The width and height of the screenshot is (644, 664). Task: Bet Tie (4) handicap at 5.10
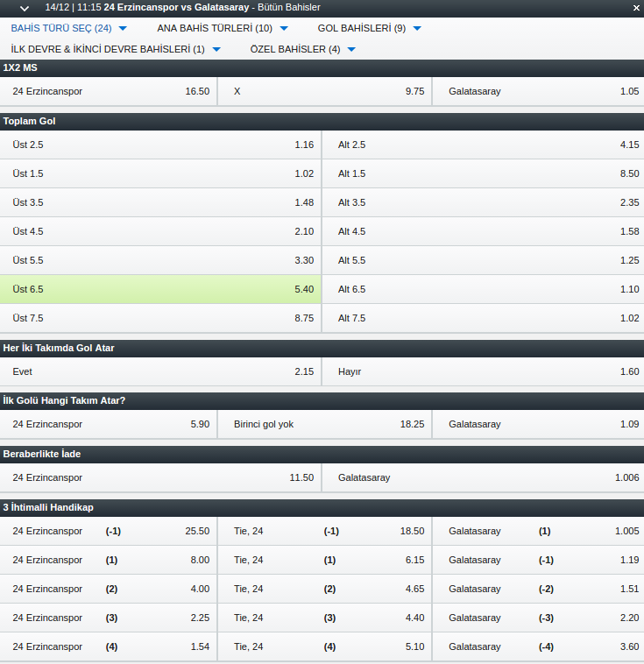coord(324,646)
